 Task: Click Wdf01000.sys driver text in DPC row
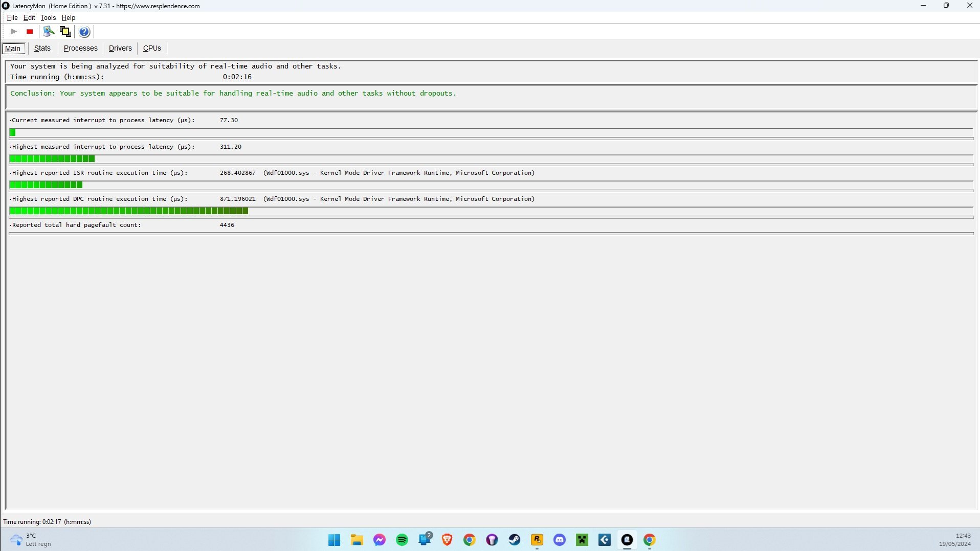399,199
